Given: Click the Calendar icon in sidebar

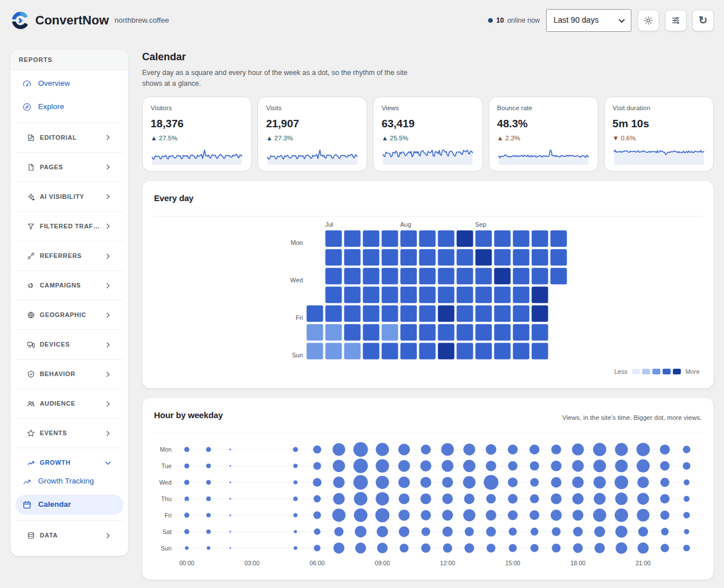Looking at the screenshot, I should [x=27, y=504].
